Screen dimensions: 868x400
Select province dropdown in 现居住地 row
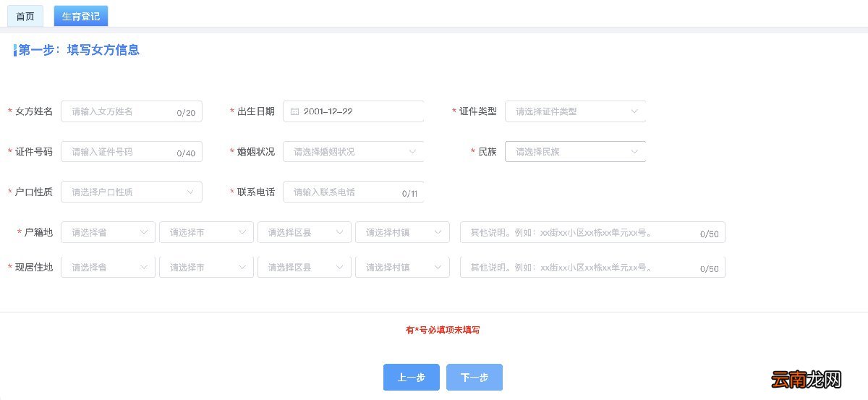pos(109,267)
